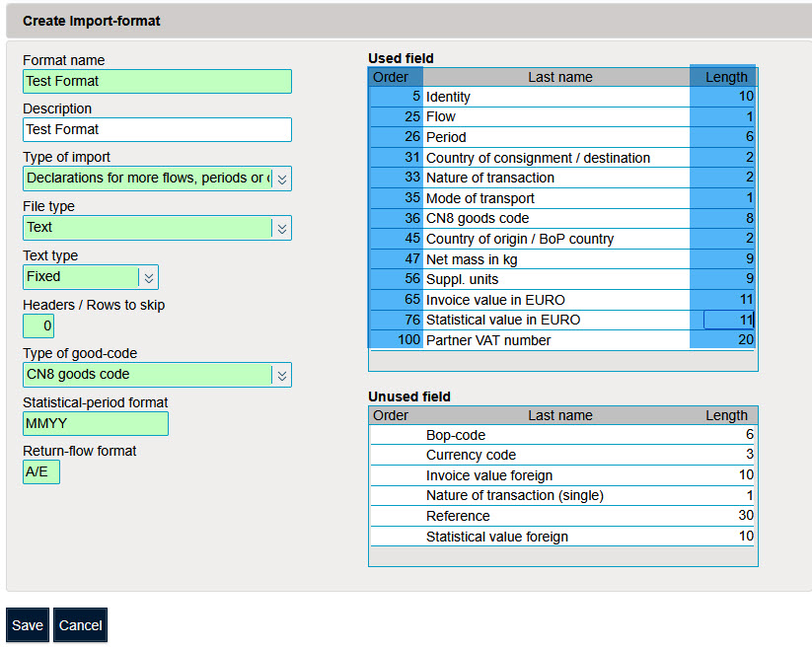Click the Statistical-period format field

tap(96, 423)
